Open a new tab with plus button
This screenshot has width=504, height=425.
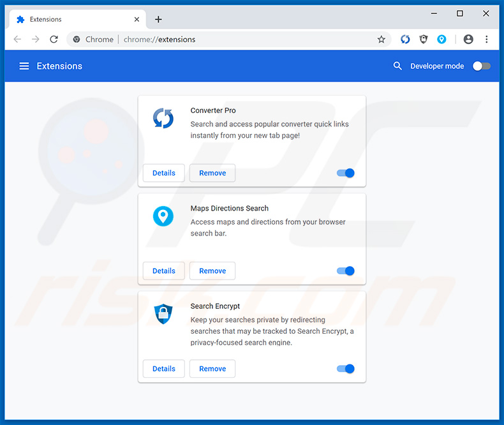click(158, 19)
